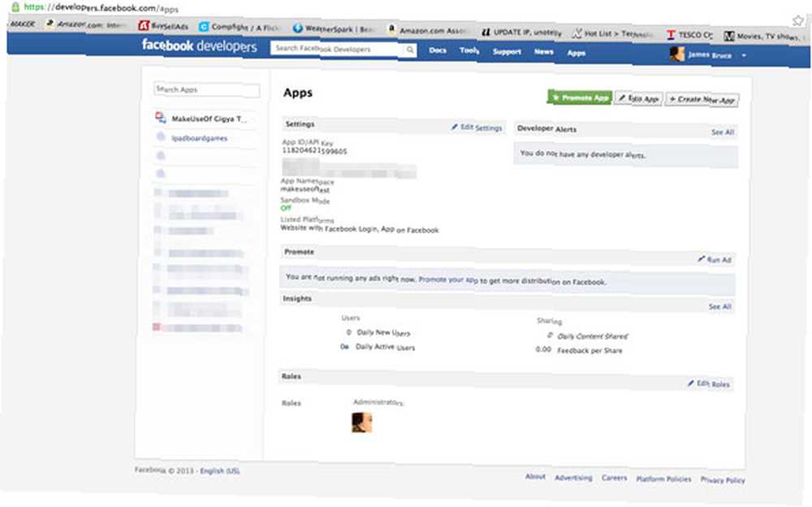Image resolution: width=812 pixels, height=507 pixels.
Task: Open the Hot List bookmark
Action: pyautogui.click(x=611, y=33)
